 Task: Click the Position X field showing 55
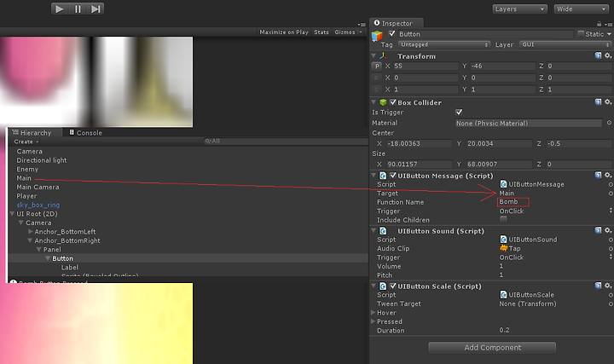point(426,66)
